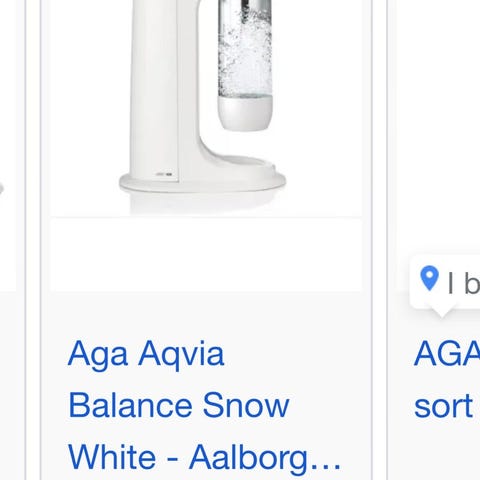Viewport: 480px width, 480px height.
Task: Click the "I b…" in-store badge label
Action: (x=464, y=283)
